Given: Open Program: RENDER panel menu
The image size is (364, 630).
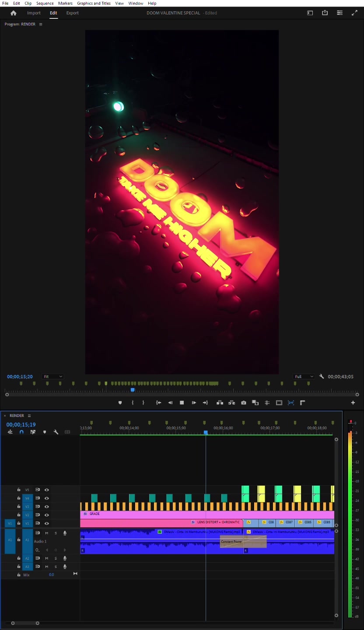Looking at the screenshot, I should tap(41, 24).
